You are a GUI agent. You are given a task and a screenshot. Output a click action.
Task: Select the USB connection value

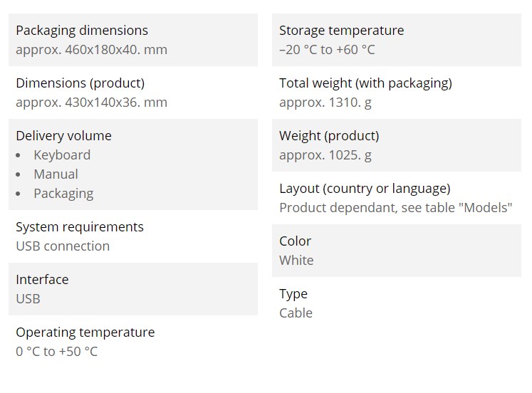click(63, 246)
